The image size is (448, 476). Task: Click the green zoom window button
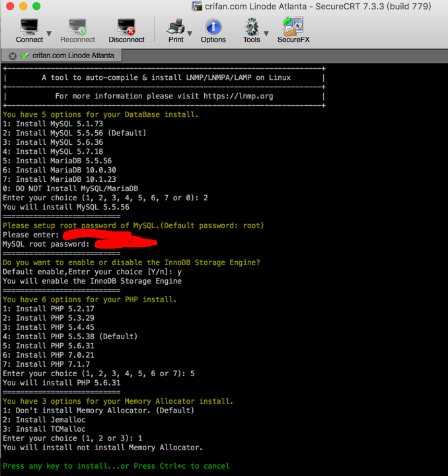tap(36, 6)
